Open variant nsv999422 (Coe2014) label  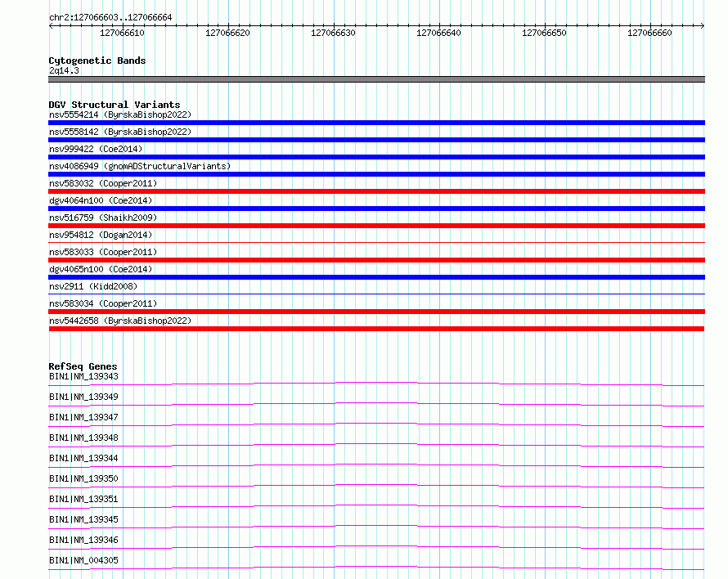(x=96, y=149)
